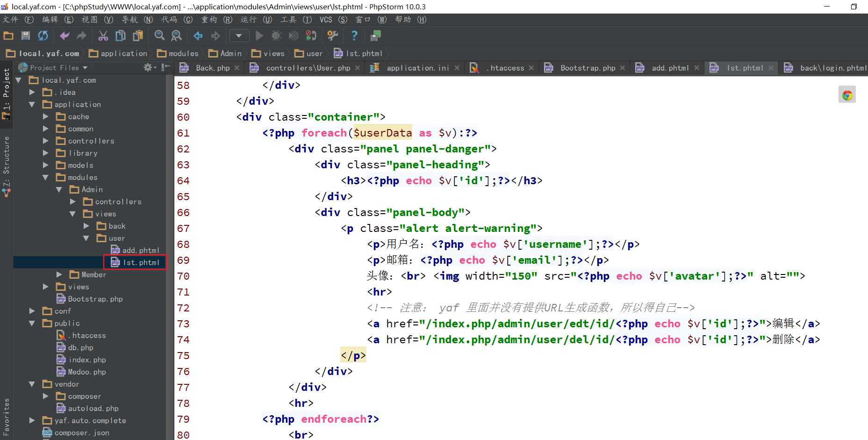Expand the conf folder node
The height and width of the screenshot is (440, 868).
[32, 311]
